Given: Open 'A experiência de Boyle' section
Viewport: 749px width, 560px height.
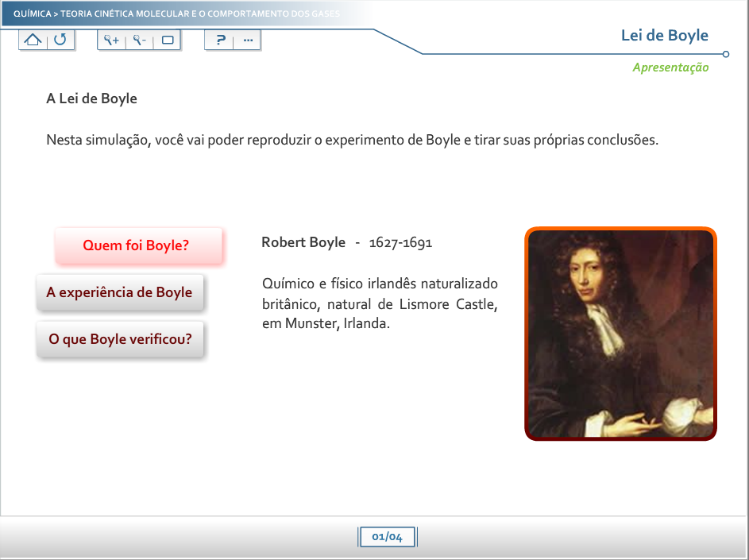Looking at the screenshot, I should [x=120, y=292].
